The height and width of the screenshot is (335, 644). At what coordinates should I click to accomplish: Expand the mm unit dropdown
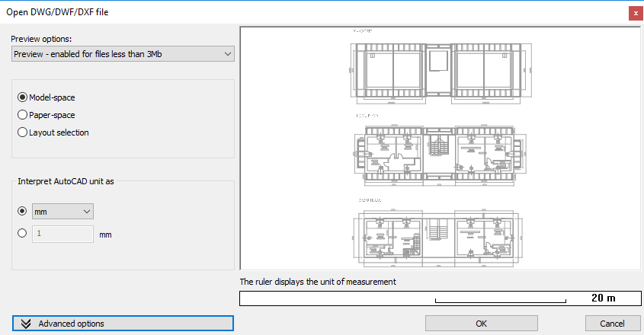pos(62,211)
